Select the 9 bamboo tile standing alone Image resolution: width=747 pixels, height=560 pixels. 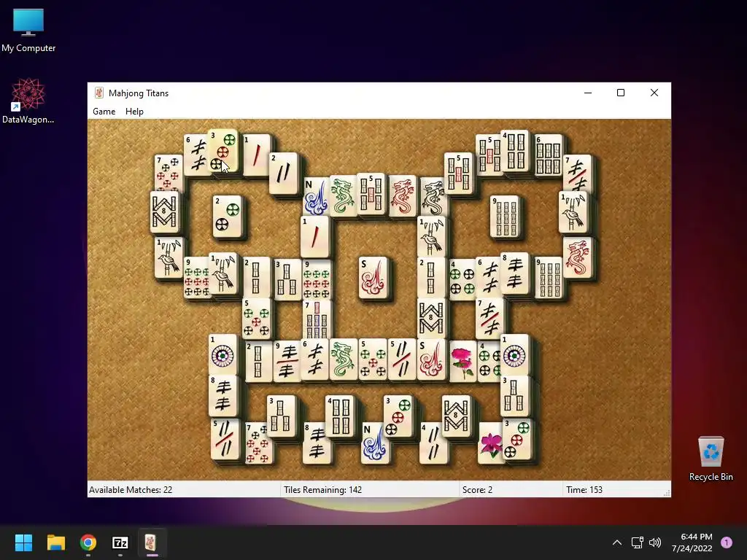(x=505, y=216)
